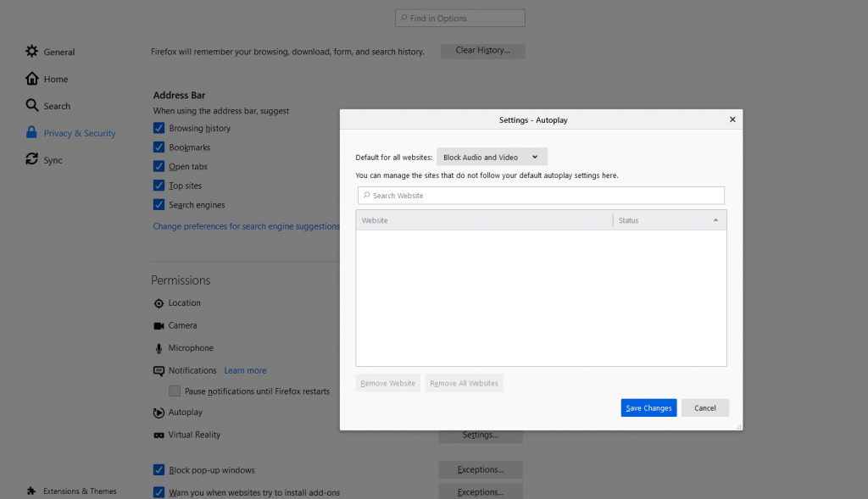Viewport: 868px width, 499px height.
Task: Select the Home icon in the sidebar
Action: click(x=31, y=78)
